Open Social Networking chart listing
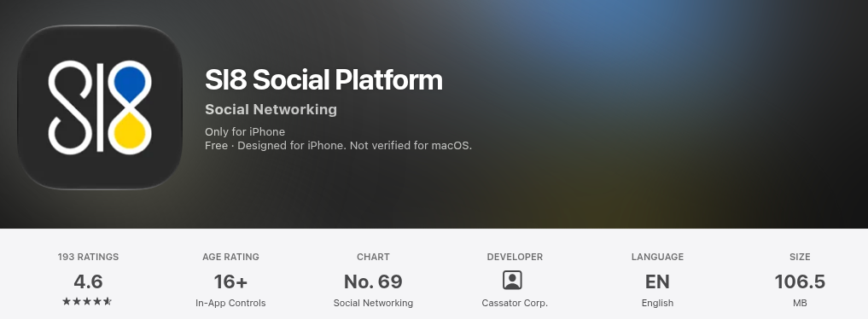This screenshot has height=319, width=868. click(373, 303)
